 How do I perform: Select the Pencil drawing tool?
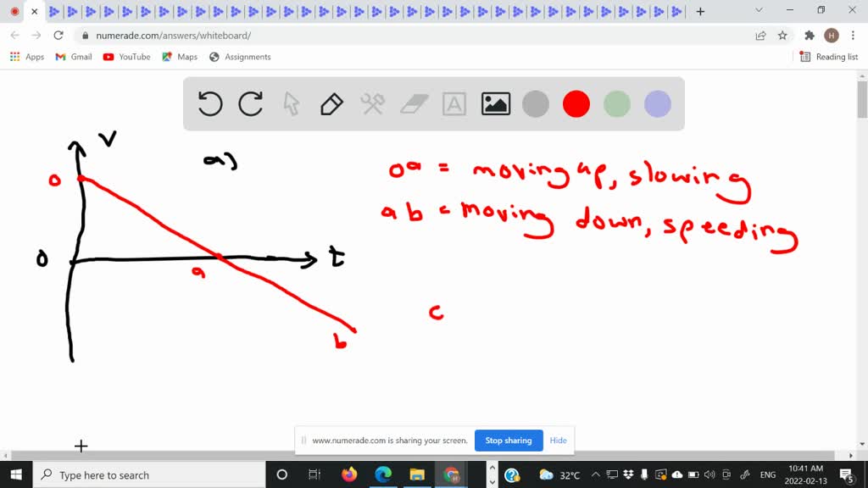click(x=331, y=103)
